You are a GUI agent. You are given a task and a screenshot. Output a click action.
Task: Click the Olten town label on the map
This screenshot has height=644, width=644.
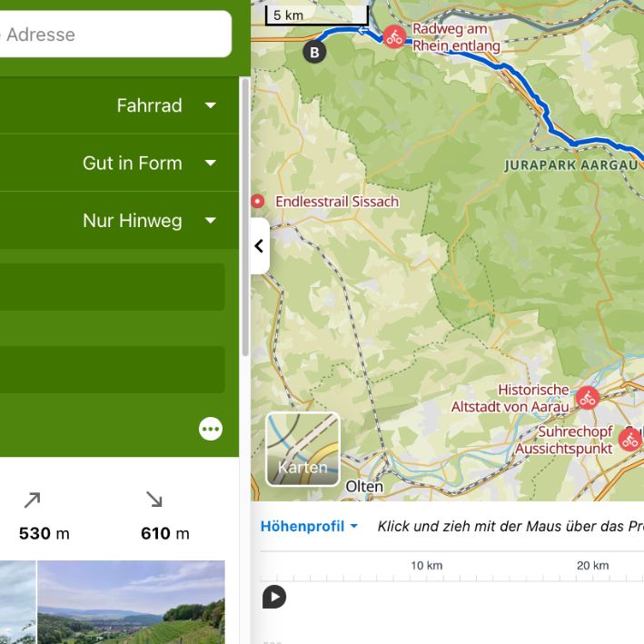[364, 487]
